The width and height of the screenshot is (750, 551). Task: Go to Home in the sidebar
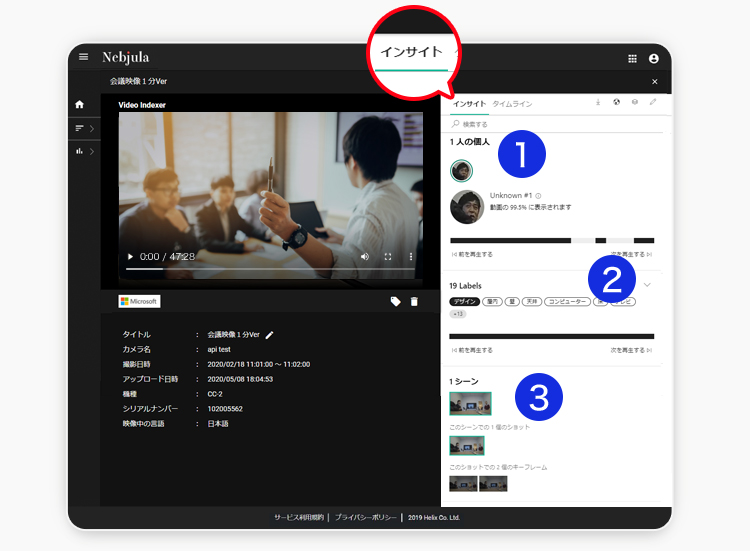click(x=79, y=104)
